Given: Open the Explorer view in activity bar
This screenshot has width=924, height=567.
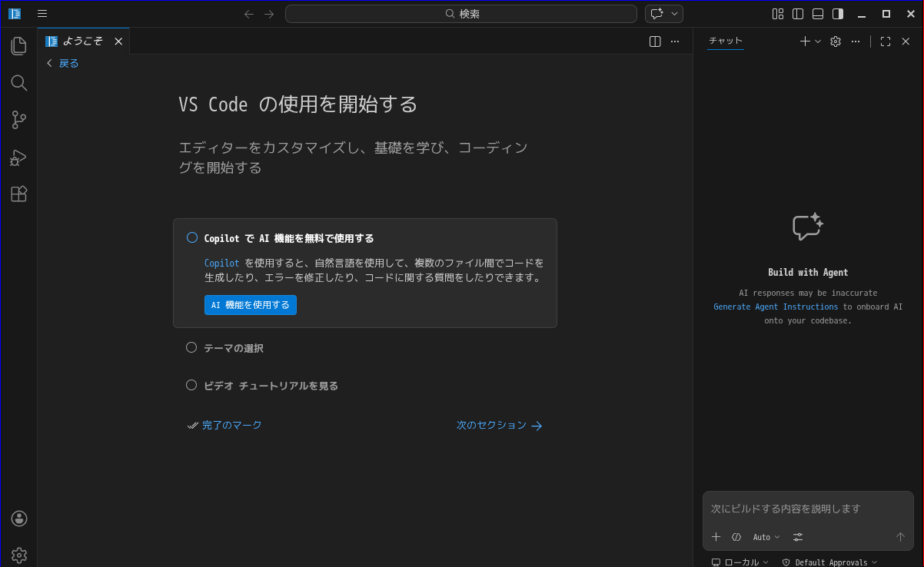Looking at the screenshot, I should pos(19,46).
